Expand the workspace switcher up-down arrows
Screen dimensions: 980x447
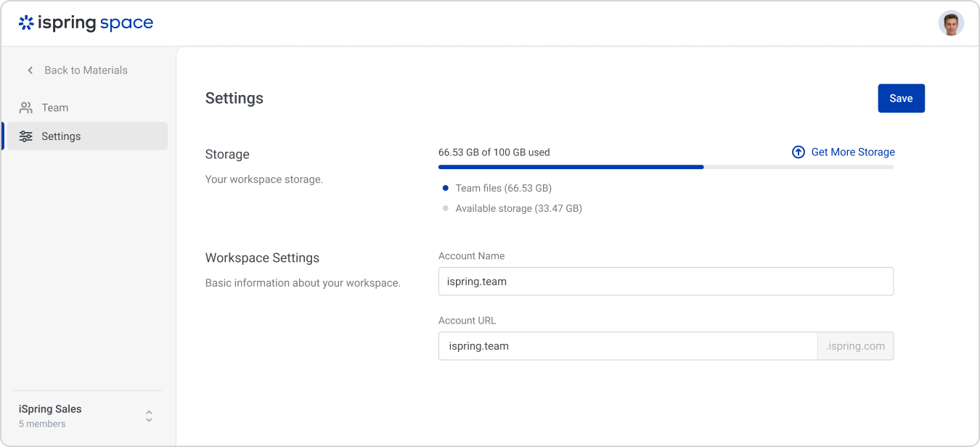pyautogui.click(x=149, y=416)
